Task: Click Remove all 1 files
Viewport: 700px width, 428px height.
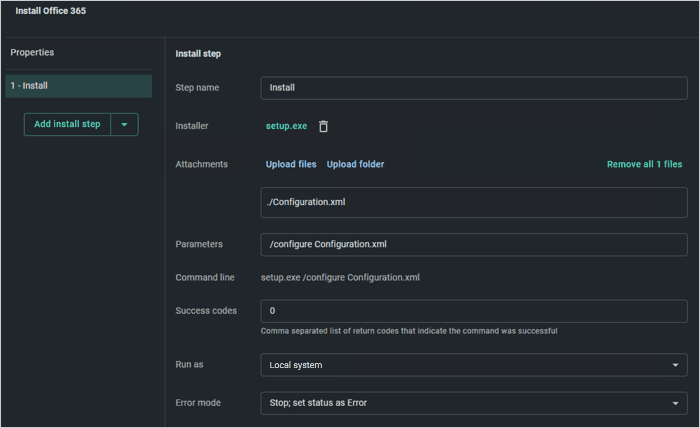Action: pos(644,164)
